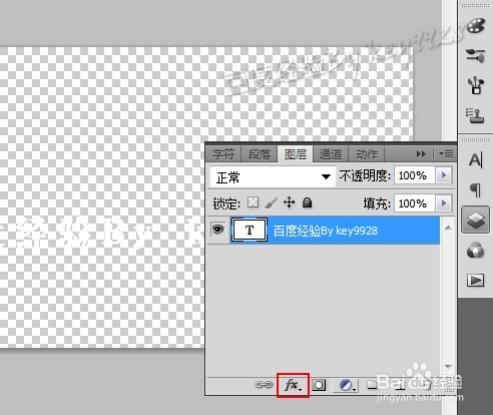Screen dimensions: 493x415
Task: Open the Paragraph panel icon in dock
Action: [x=475, y=190]
